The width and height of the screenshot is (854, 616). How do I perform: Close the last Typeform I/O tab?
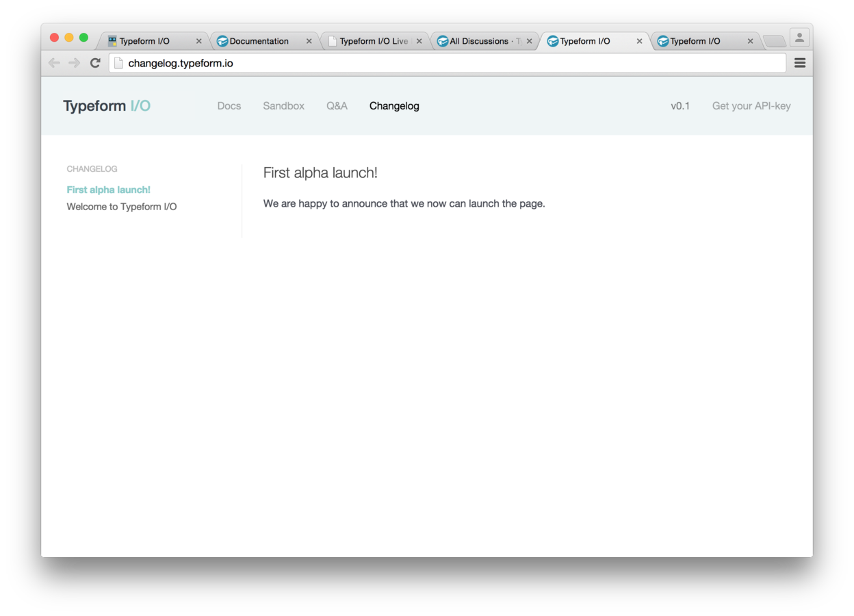click(x=750, y=41)
